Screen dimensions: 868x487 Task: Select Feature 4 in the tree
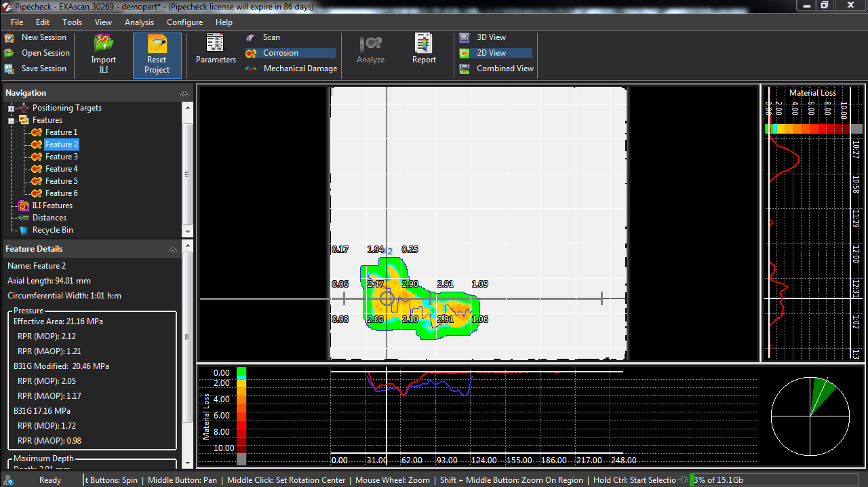click(61, 169)
